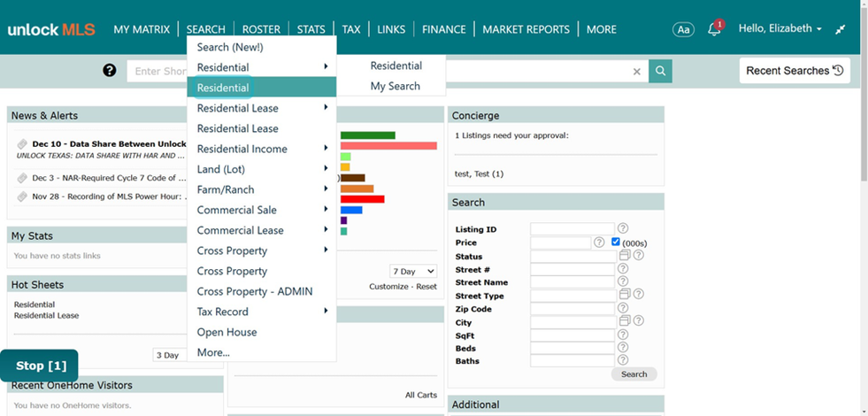Click the paperclip icon beside Nov 28 news
868x416 pixels.
tap(22, 196)
